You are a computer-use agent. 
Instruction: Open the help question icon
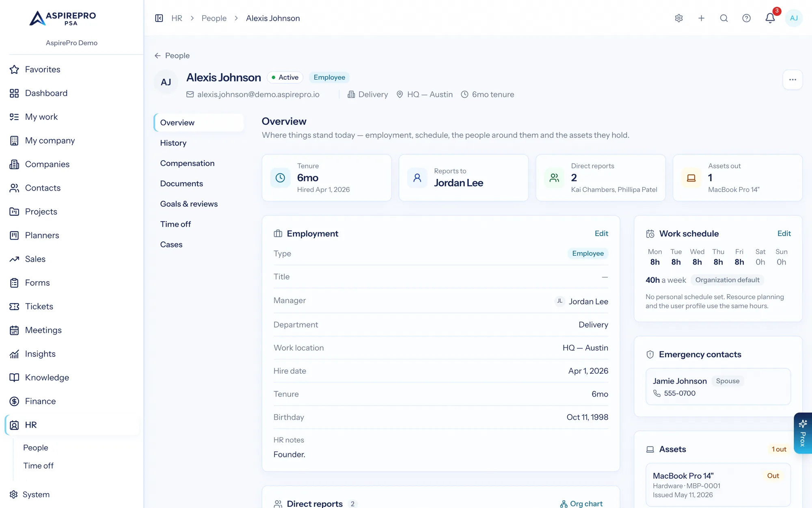coord(746,18)
